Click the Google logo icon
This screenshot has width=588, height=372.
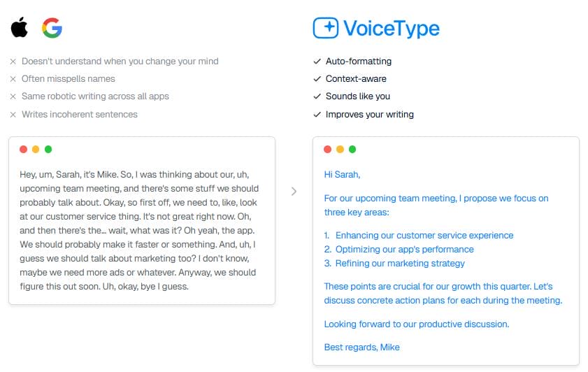tap(52, 28)
